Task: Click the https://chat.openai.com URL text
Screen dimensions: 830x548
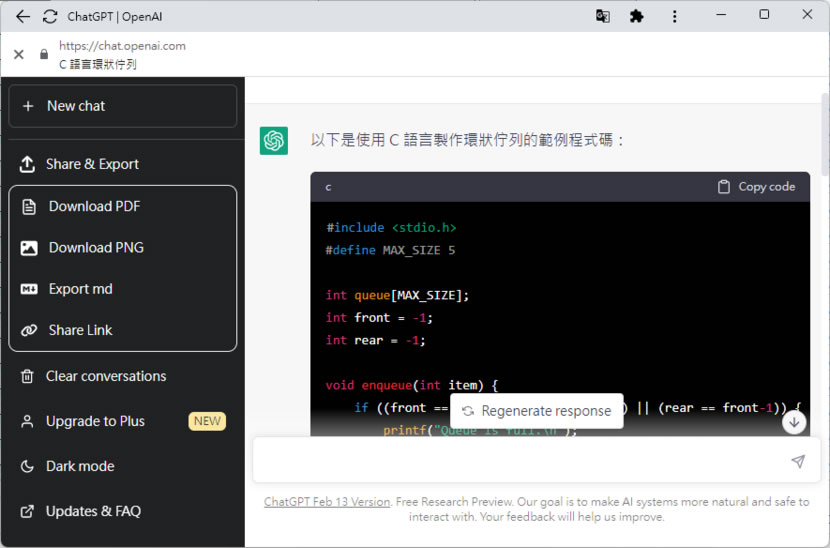Action: point(122,46)
